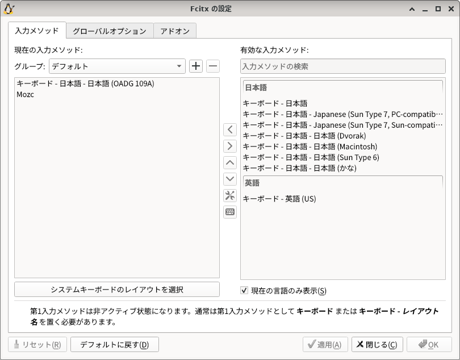Switch to 入力メソッド tab
The width and height of the screenshot is (460, 360).
(37, 31)
